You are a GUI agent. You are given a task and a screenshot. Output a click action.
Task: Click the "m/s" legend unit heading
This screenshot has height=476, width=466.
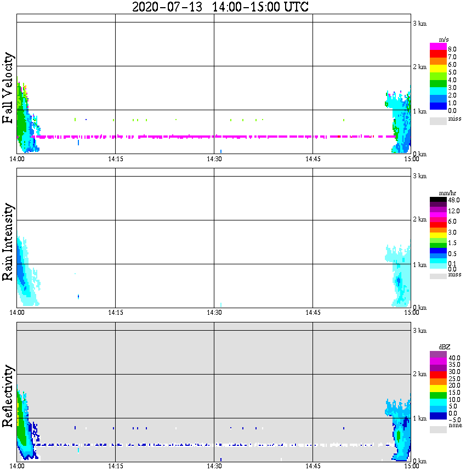click(444, 39)
